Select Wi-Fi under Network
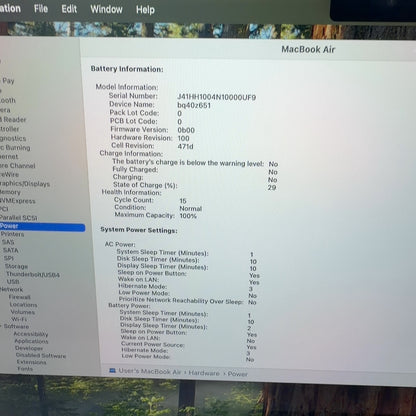Screen dimensions: 416x416 point(19,319)
